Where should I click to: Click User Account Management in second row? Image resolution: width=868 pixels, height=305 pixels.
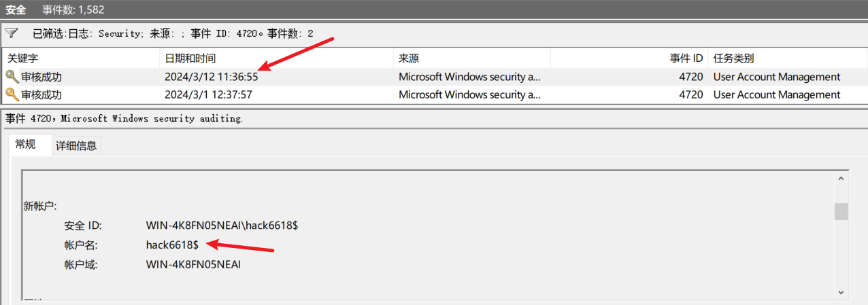pos(776,94)
